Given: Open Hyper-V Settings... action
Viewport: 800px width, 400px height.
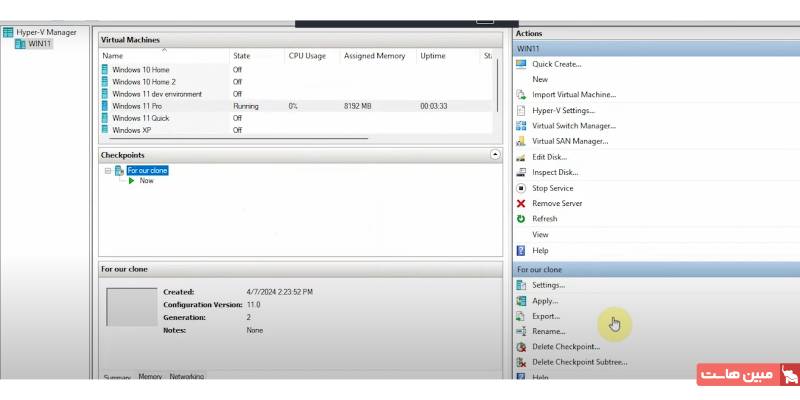Looking at the screenshot, I should coord(563,111).
